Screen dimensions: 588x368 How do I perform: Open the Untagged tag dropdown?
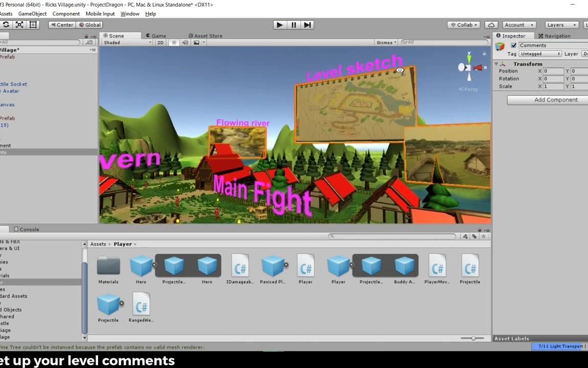(540, 54)
